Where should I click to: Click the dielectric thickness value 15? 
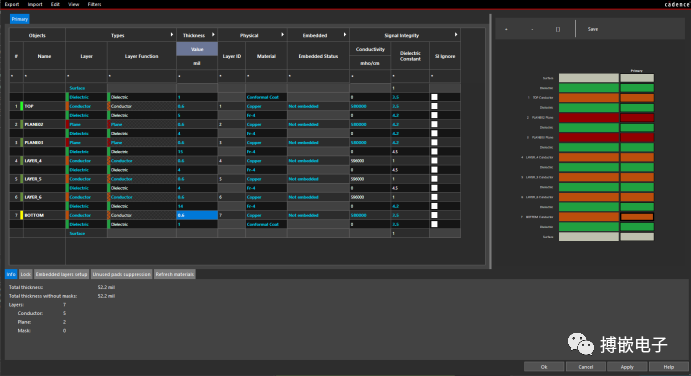pos(197,152)
